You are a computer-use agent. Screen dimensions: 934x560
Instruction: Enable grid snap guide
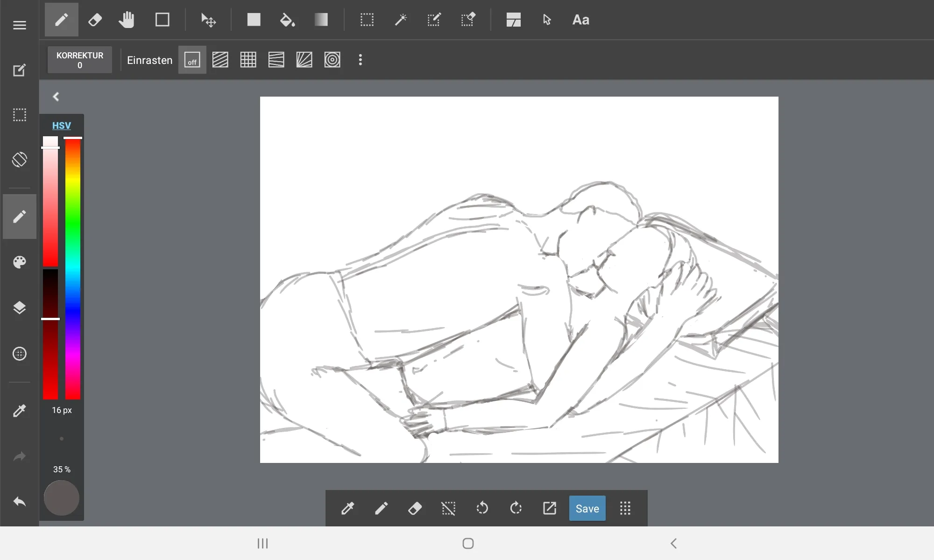(x=248, y=60)
